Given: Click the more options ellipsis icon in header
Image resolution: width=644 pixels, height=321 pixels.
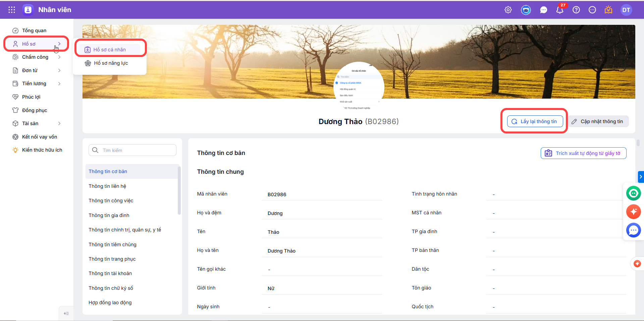Looking at the screenshot, I should [x=592, y=10].
